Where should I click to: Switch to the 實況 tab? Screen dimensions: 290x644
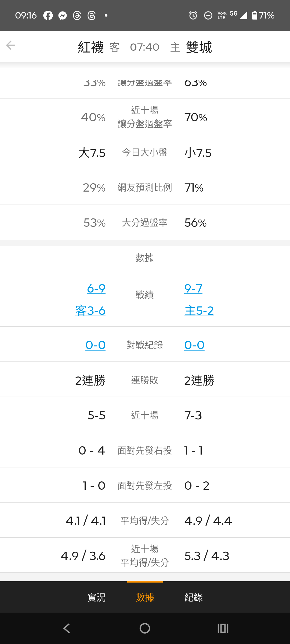coord(96,597)
